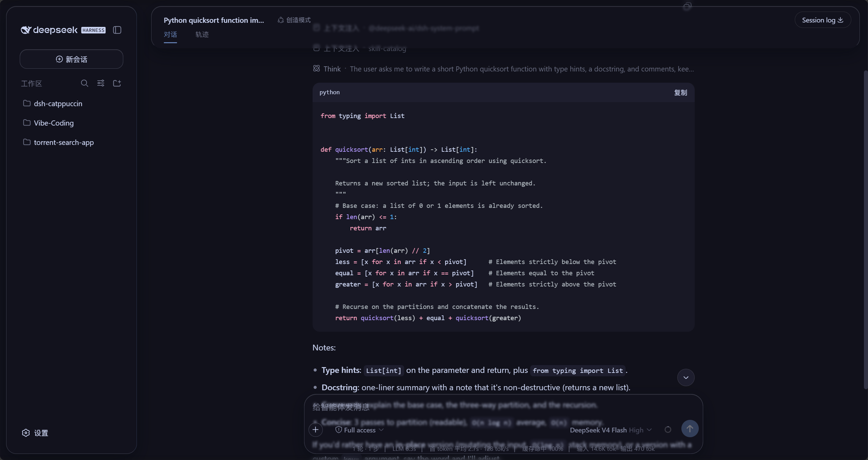Viewport: 868px width, 460px height.
Task: Click the attach plus icon in composer
Action: tap(316, 430)
